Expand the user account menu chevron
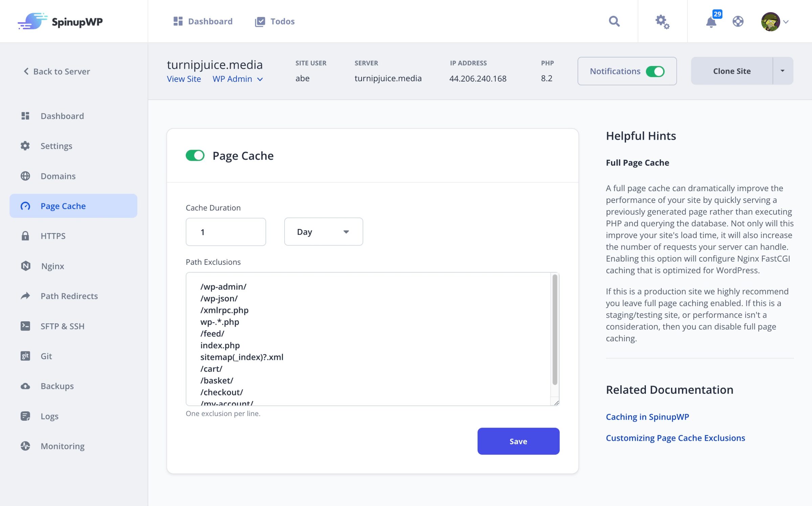The image size is (812, 506). (x=786, y=22)
